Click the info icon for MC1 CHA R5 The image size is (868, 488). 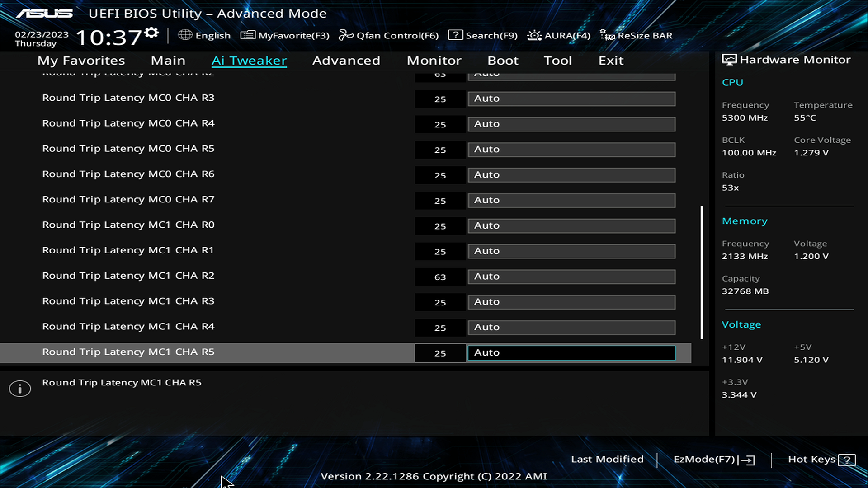[x=20, y=389]
